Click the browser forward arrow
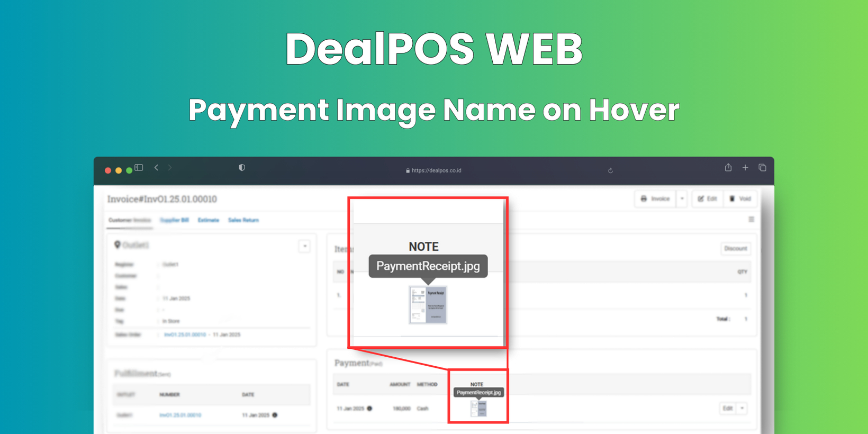868x434 pixels. click(170, 168)
